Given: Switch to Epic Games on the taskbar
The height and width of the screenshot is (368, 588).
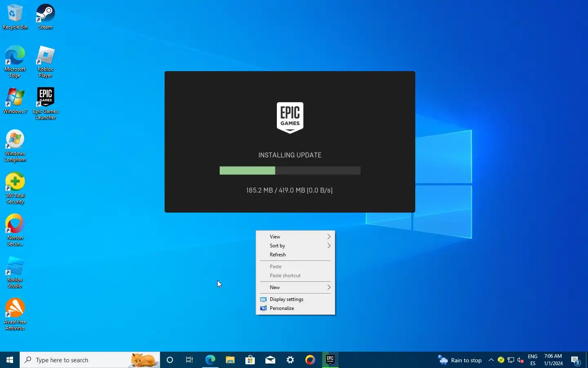Looking at the screenshot, I should pyautogui.click(x=330, y=360).
